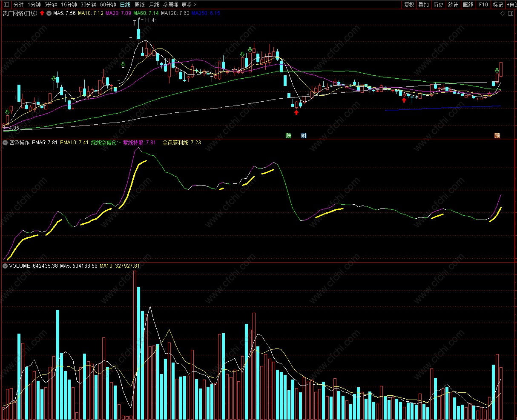The height and width of the screenshot is (420, 517).
Task: Click the 绿线空减仓 label
Action: point(105,143)
